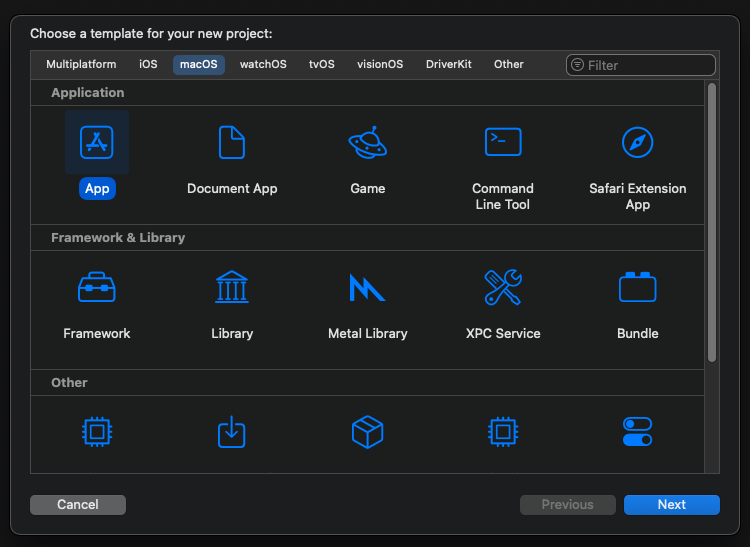
Task: Open the visionOS tab
Action: pos(380,65)
